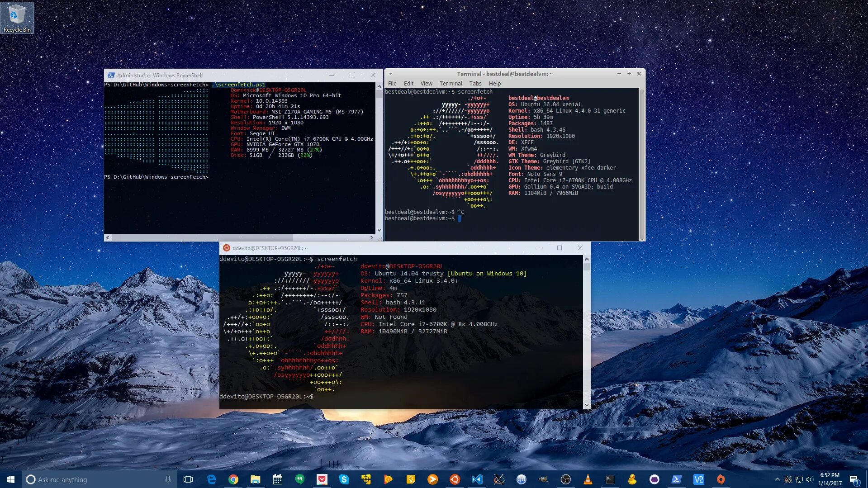Click the taskbar clock showing 6:52 PM

(x=830, y=479)
